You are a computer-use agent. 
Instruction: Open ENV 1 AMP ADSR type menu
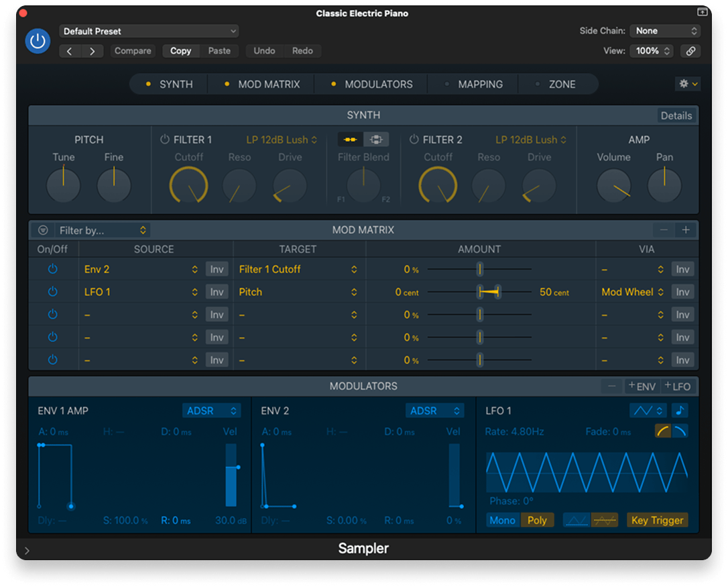pyautogui.click(x=211, y=411)
